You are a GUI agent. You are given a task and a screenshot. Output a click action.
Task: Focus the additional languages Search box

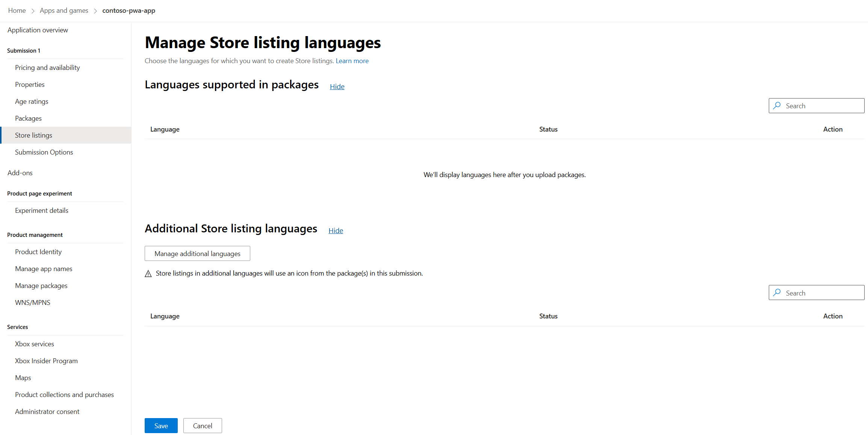pyautogui.click(x=823, y=293)
